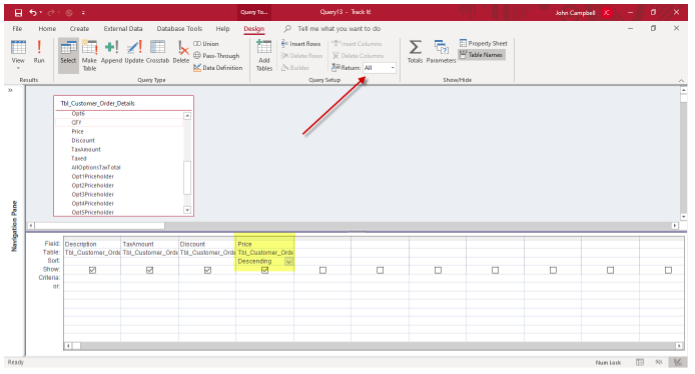Check Show box in the eighth empty column
This screenshot has width=695, height=374.
(495, 270)
